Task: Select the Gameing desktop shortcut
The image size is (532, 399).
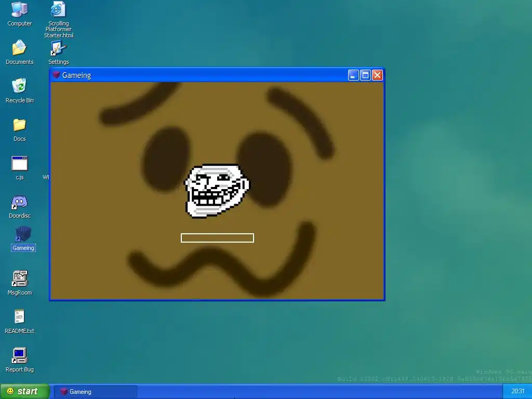Action: pos(23,238)
